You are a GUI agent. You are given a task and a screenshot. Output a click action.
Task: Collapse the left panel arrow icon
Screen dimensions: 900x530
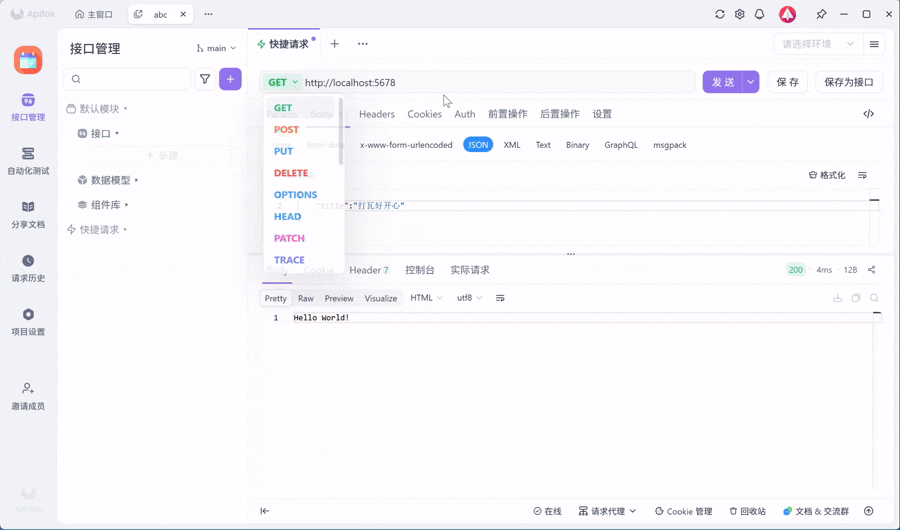click(x=265, y=511)
